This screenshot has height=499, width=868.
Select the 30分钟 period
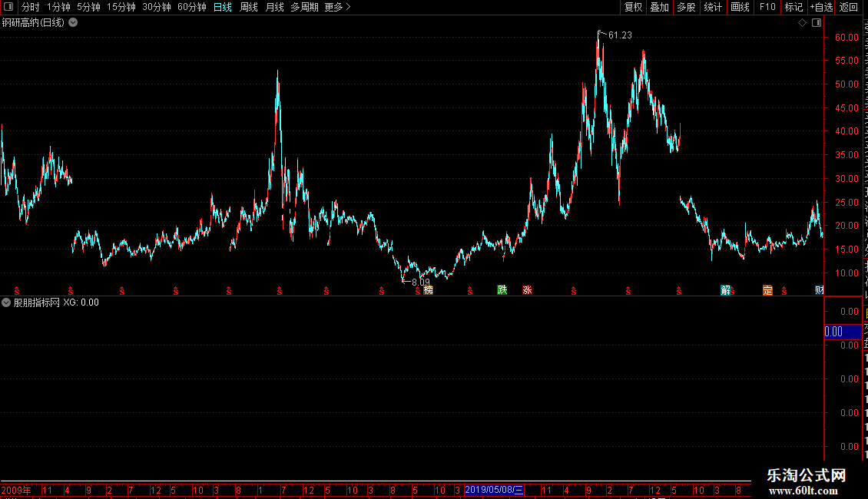157,7
